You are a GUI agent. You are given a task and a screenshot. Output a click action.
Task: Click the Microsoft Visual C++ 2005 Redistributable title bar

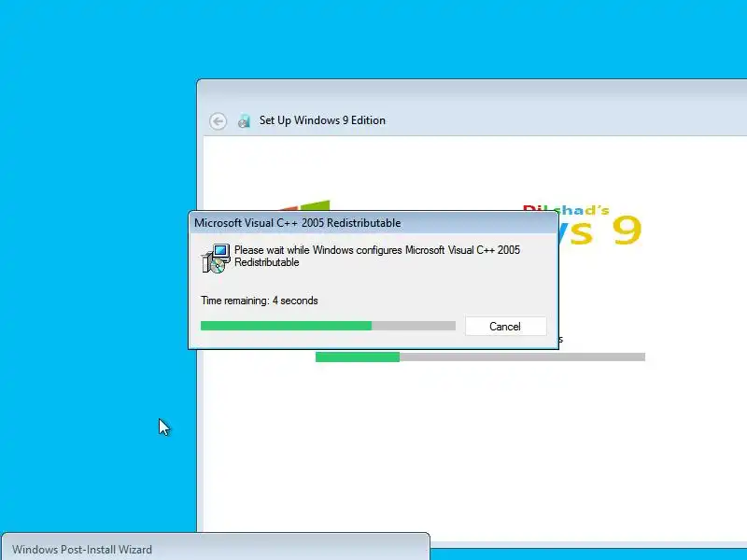tap(373, 223)
